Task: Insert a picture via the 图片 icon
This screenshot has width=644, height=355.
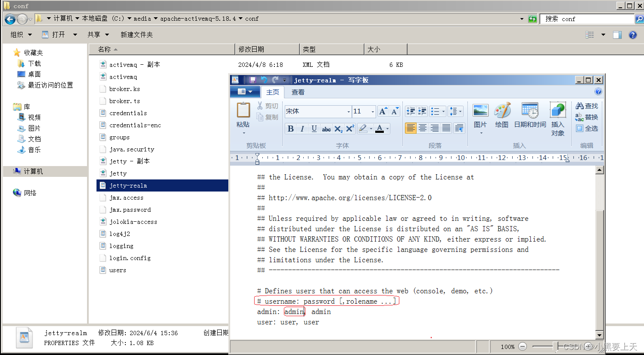Action: [480, 111]
